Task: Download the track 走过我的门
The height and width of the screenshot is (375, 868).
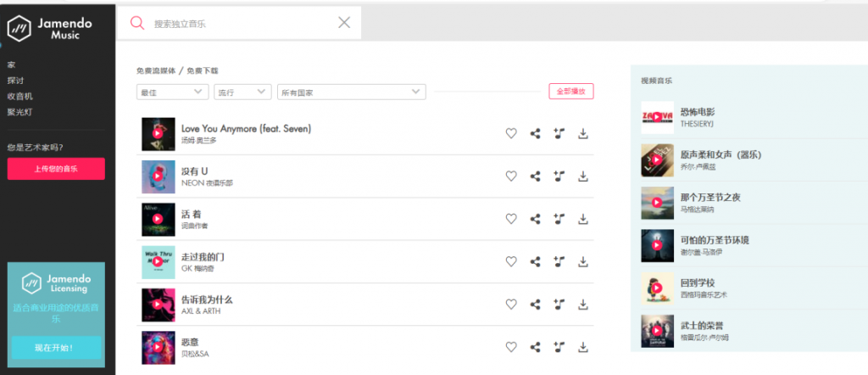Action: click(x=583, y=261)
